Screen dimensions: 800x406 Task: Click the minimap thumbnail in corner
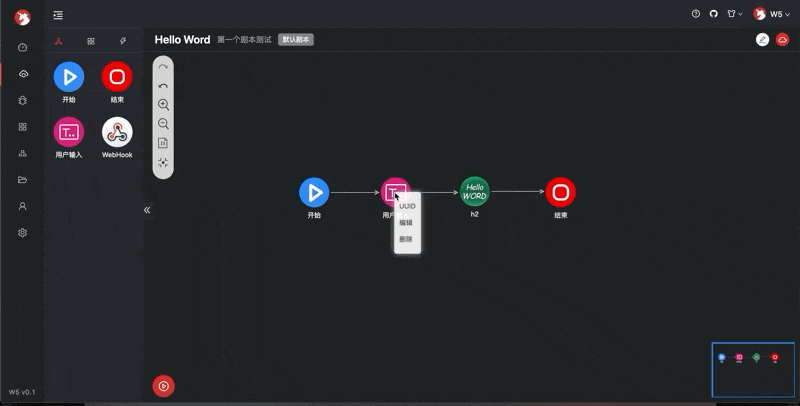(x=753, y=370)
